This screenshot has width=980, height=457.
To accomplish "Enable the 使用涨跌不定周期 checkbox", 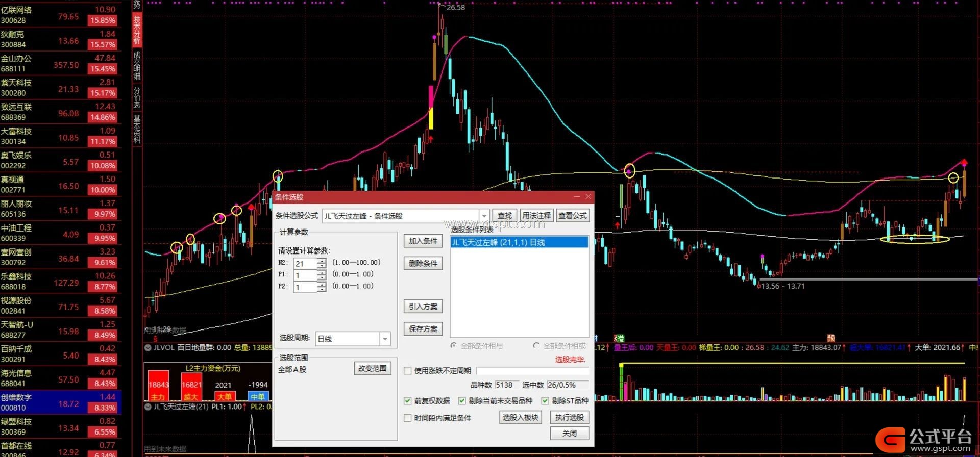I will pos(408,371).
